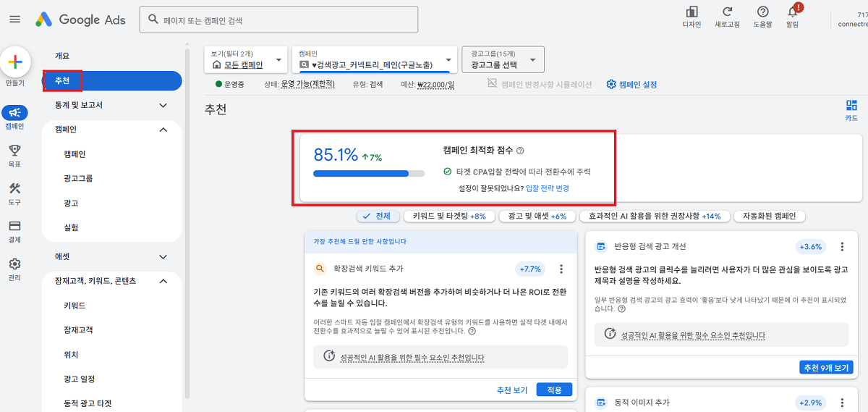Image resolution: width=868 pixels, height=412 pixels.
Task: Collapse the 캠페인 section in side nav
Action: pyautogui.click(x=163, y=130)
